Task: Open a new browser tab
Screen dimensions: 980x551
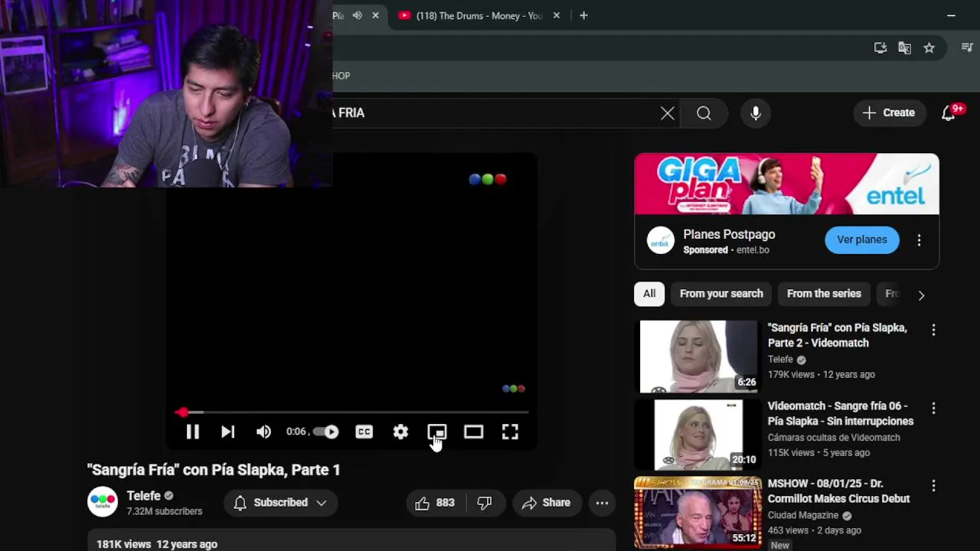Action: [x=583, y=15]
